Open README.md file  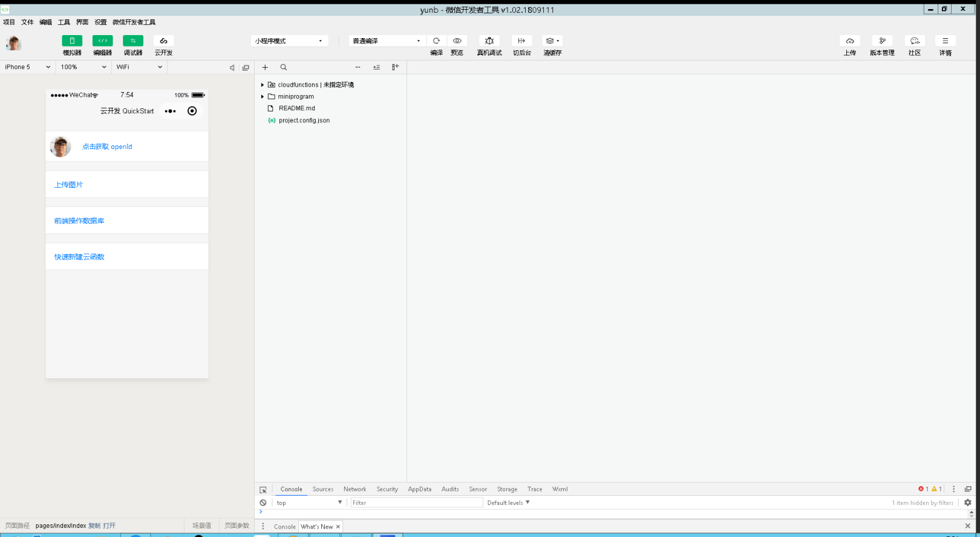pos(296,108)
